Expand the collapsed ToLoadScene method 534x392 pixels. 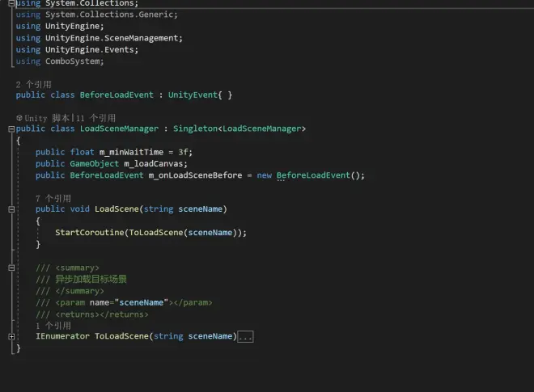coord(11,336)
